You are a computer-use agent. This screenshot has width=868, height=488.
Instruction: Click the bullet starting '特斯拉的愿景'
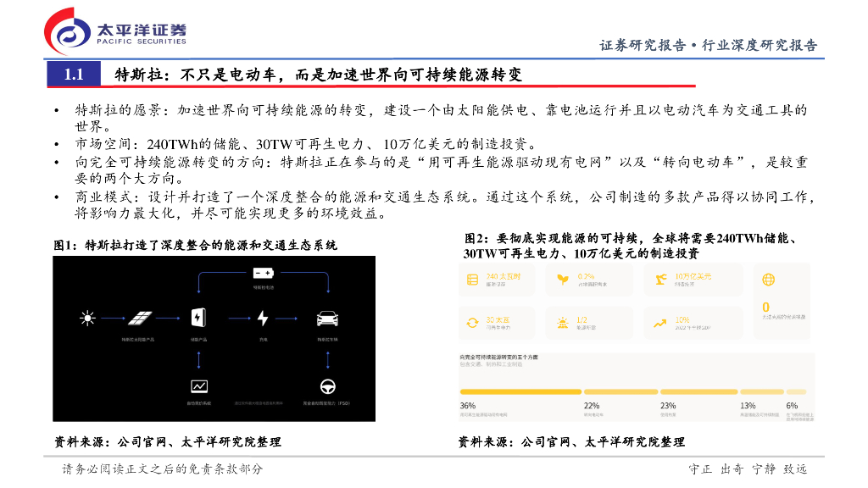click(441, 118)
